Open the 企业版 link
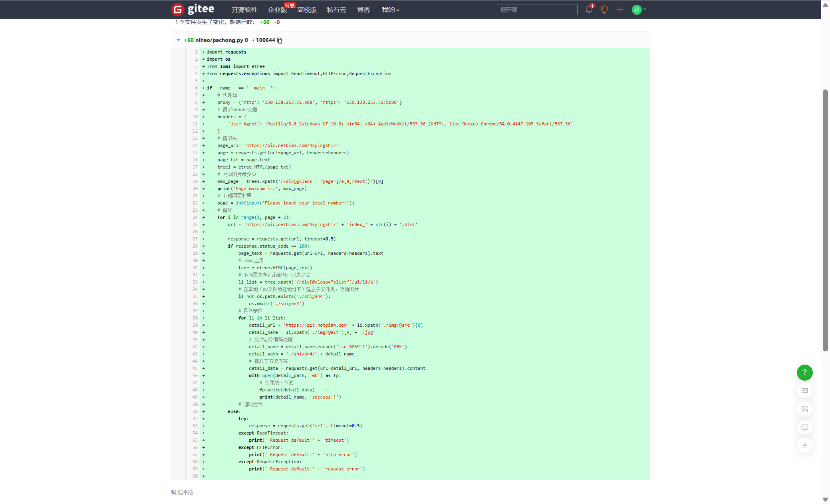 tap(277, 10)
